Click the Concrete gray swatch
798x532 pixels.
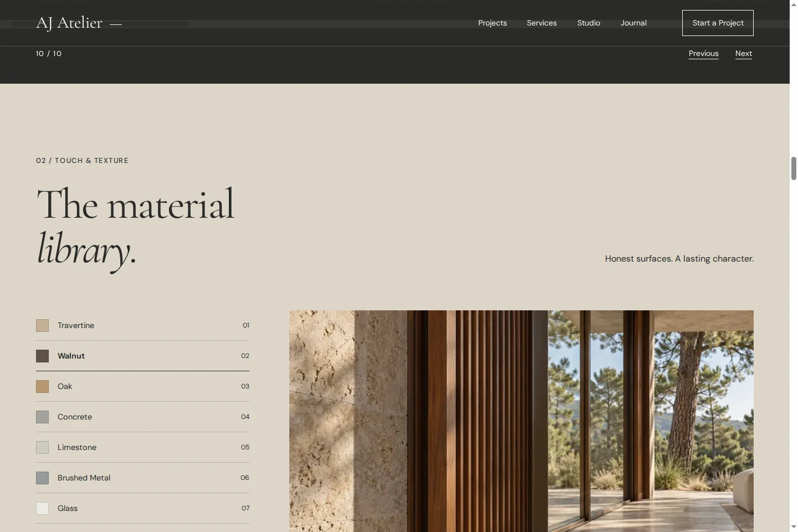(42, 417)
